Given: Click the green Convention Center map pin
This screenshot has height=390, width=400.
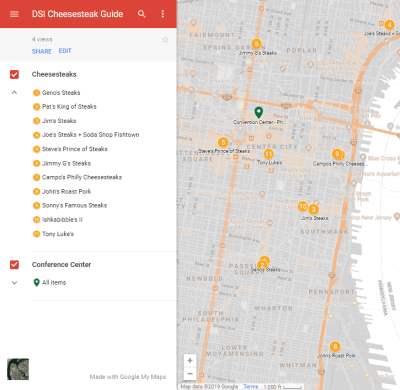Looking at the screenshot, I should [x=258, y=112].
